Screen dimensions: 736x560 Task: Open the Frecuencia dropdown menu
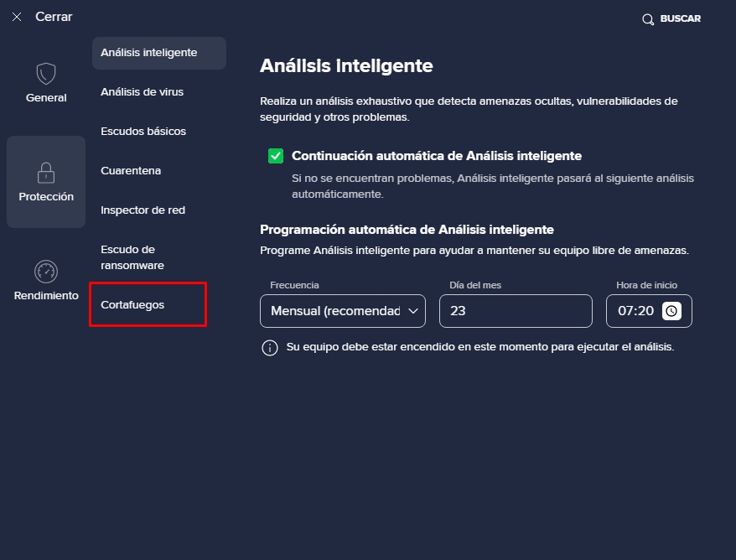(343, 311)
